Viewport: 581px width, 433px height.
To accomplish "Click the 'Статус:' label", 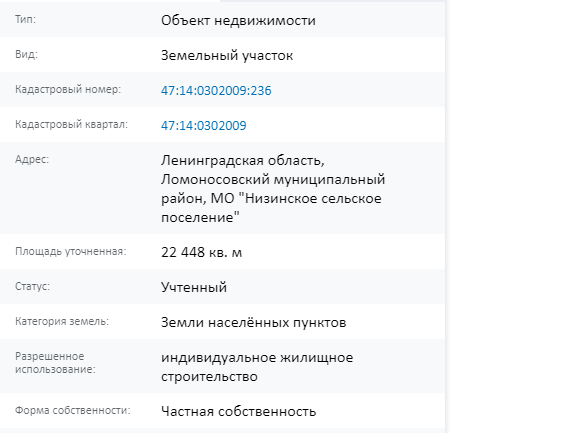I will coord(32,286).
